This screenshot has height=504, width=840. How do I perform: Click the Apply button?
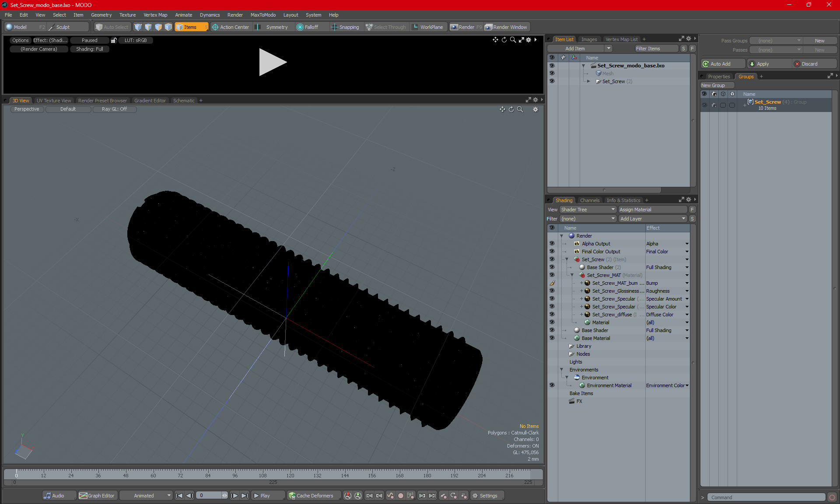tap(769, 64)
